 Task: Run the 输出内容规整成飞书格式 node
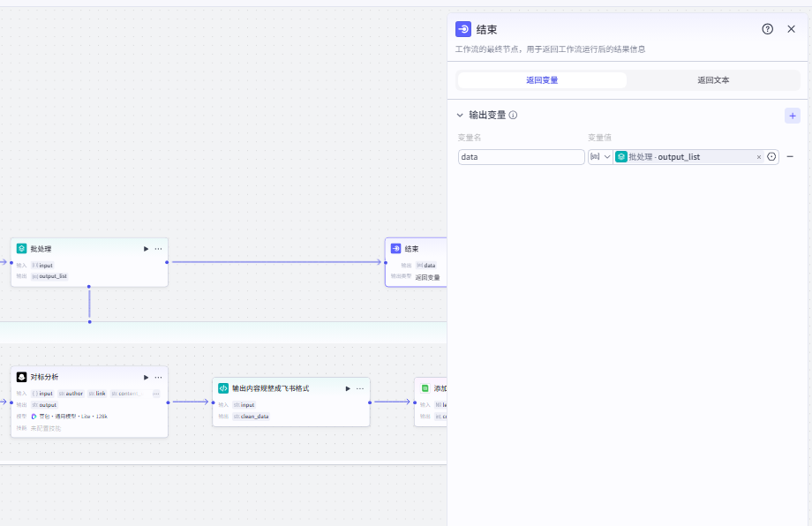[348, 389]
